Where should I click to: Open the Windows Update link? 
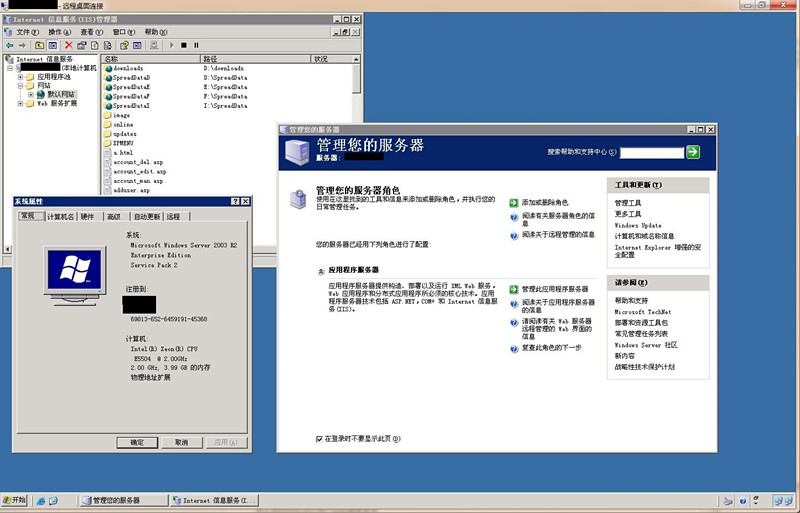pos(637,225)
